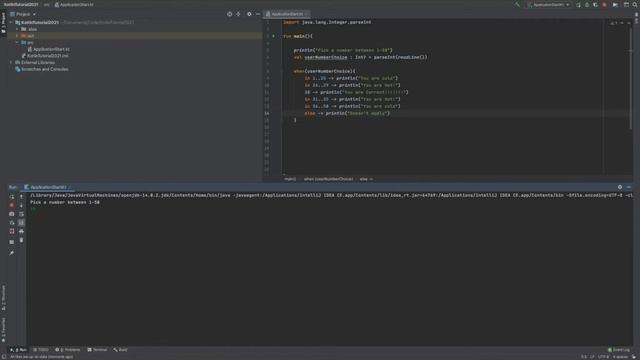Image resolution: width=640 pixels, height=360 pixels.
Task: Select the ApplicationStartKt run tab
Action: tap(47, 187)
